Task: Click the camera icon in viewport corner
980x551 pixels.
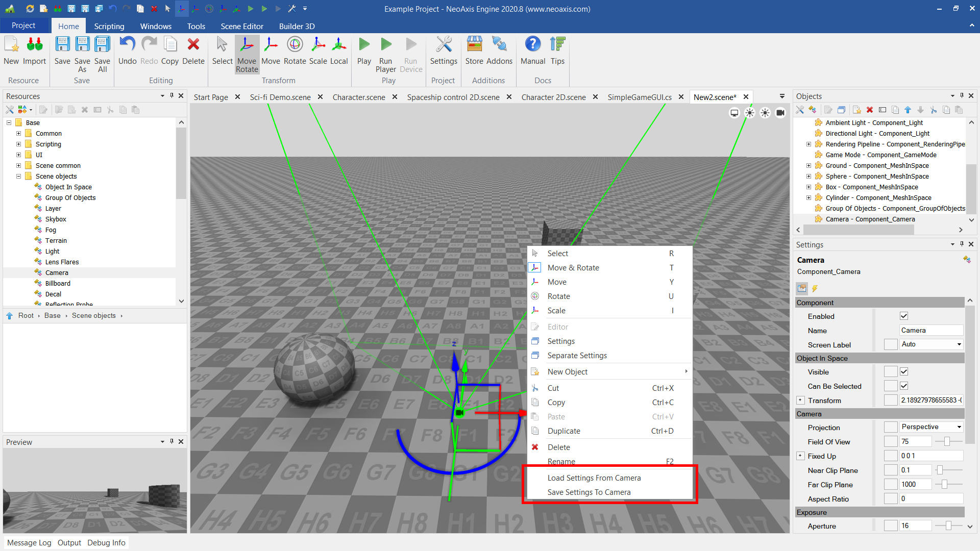Action: pos(780,113)
